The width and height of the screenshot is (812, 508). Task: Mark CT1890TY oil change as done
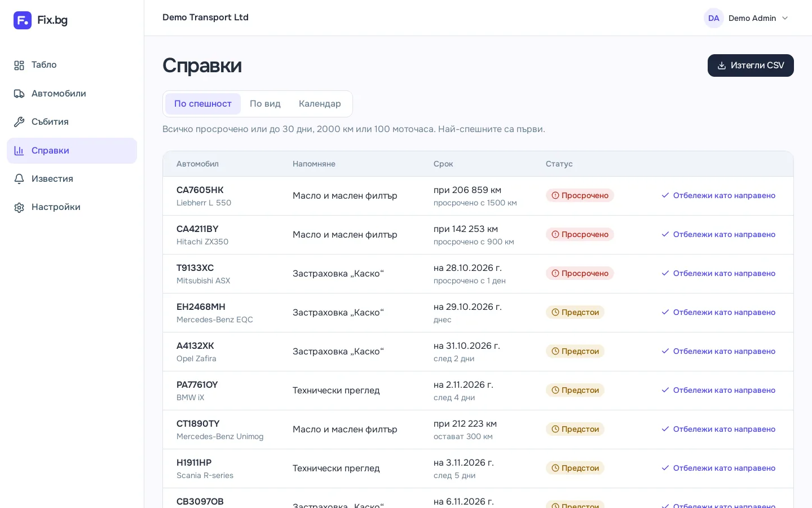[718, 429]
